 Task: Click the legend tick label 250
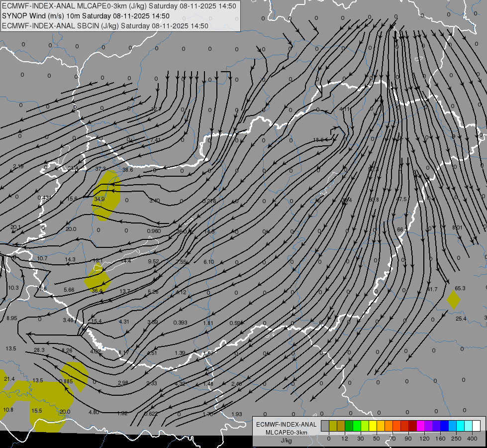click(456, 439)
